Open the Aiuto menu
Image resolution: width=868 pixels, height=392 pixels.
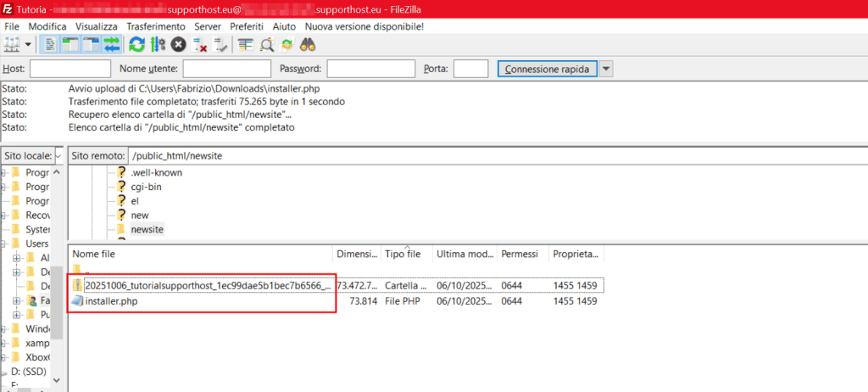[x=284, y=26]
